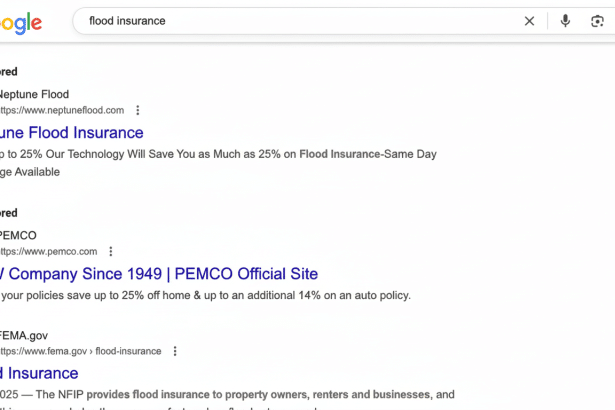Clear the search box with the X icon
Image resolution: width=615 pixels, height=410 pixels.
click(x=529, y=21)
